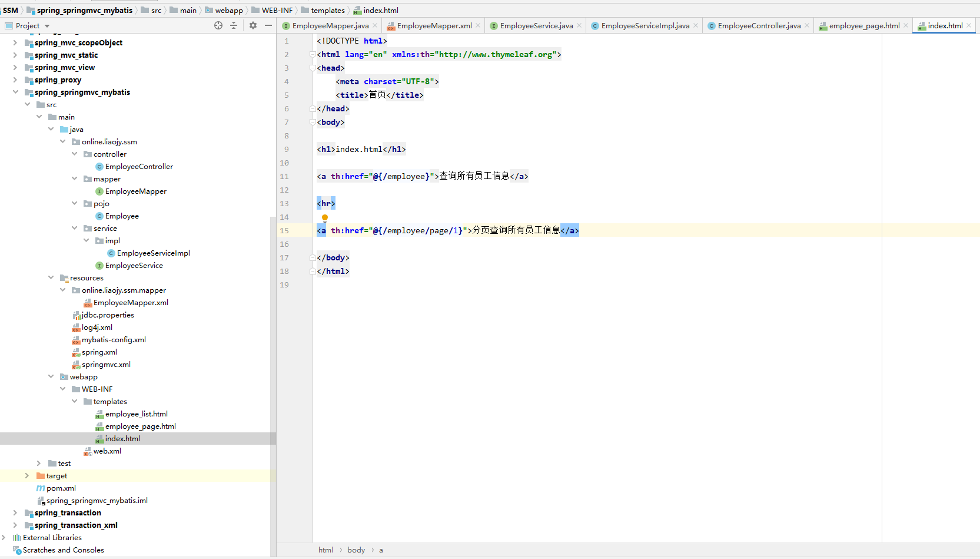Collapse the templates folder
980x559 pixels.
(x=75, y=401)
